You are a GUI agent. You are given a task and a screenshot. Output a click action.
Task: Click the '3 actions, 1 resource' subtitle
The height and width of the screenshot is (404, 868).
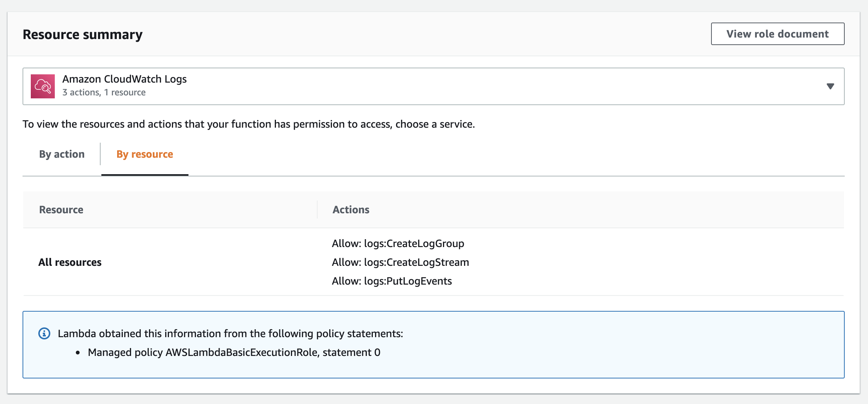pyautogui.click(x=104, y=92)
